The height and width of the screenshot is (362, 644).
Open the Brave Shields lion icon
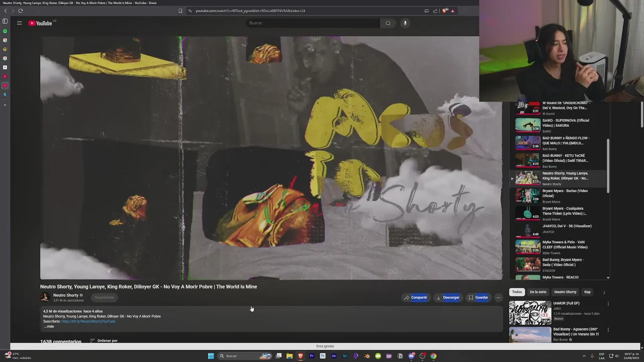click(445, 11)
